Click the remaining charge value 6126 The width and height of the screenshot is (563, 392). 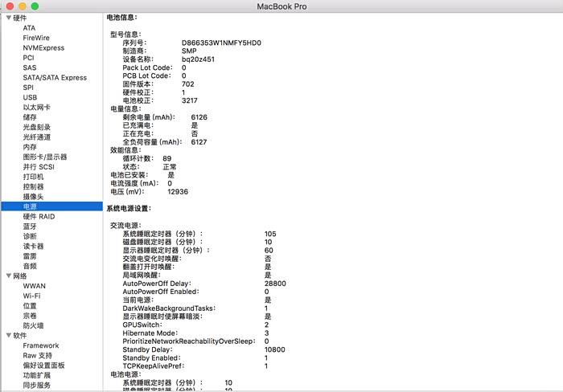(199, 117)
